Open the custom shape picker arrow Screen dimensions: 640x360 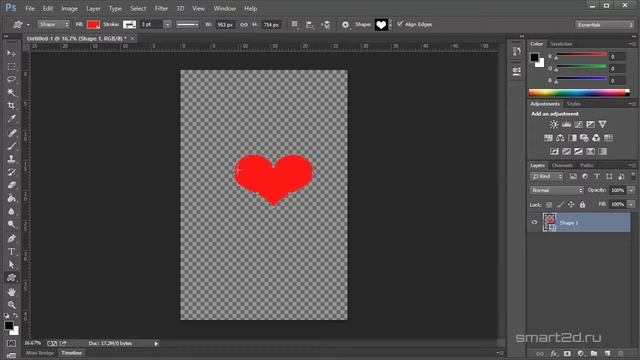390,24
